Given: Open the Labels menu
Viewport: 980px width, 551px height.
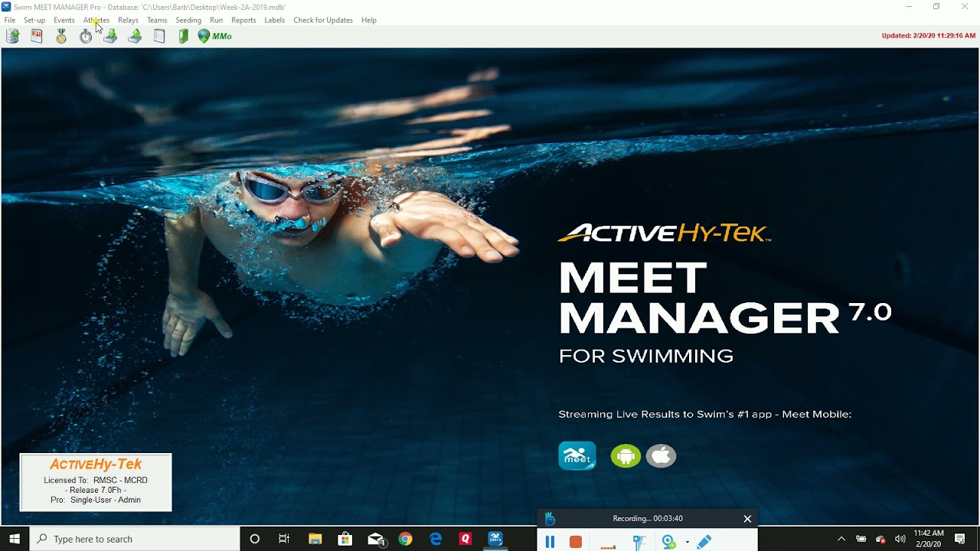Looking at the screenshot, I should (275, 20).
